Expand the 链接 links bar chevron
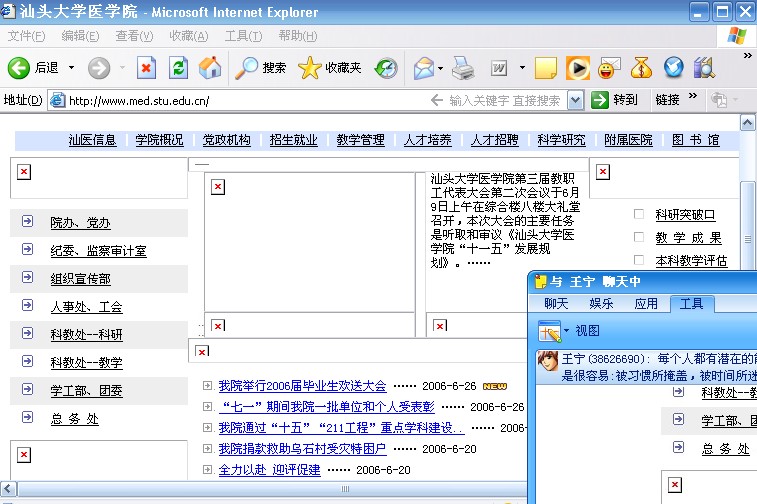The width and height of the screenshot is (757, 504). 693,96
